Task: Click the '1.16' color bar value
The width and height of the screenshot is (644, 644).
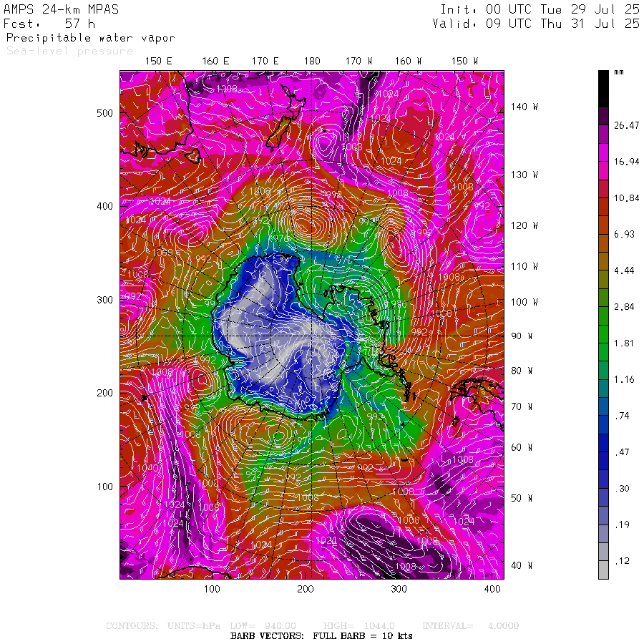Action: [x=624, y=379]
